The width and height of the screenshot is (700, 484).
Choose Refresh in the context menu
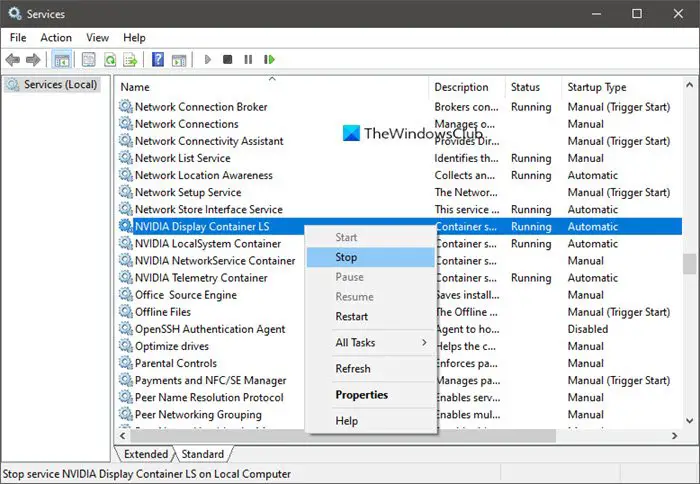tap(371, 369)
